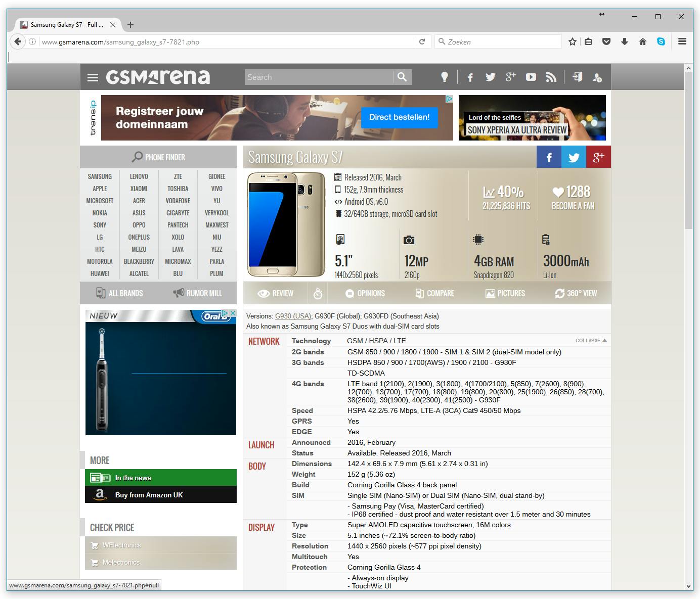Screen dimensions: 700x599
Task: Select the Huawei brand link
Action: (x=100, y=273)
